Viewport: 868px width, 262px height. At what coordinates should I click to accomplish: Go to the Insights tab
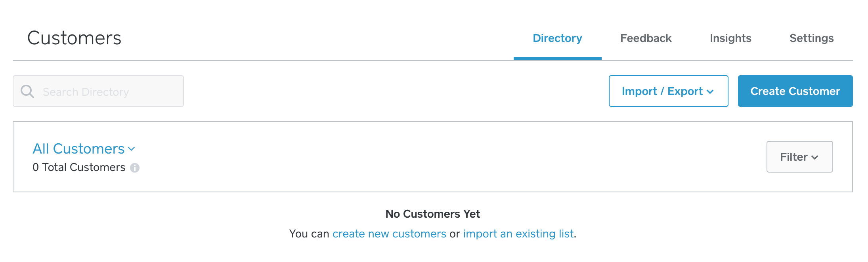[730, 38]
